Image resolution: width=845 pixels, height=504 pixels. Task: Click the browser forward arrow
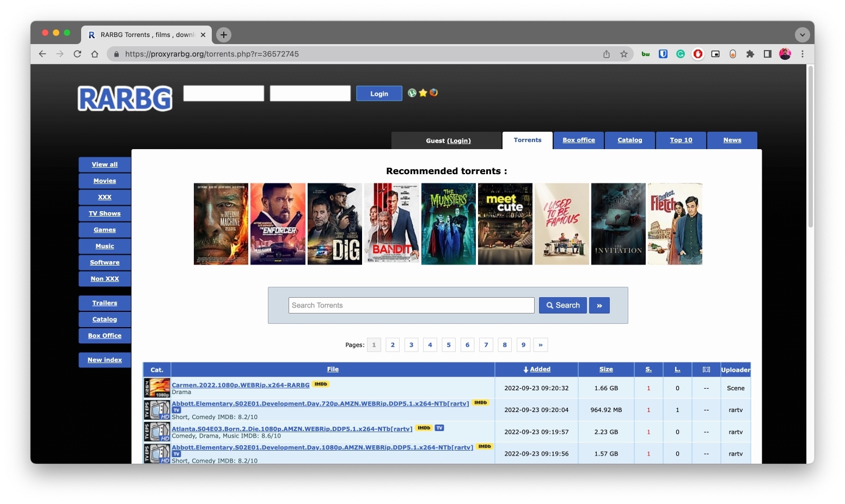pyautogui.click(x=60, y=54)
